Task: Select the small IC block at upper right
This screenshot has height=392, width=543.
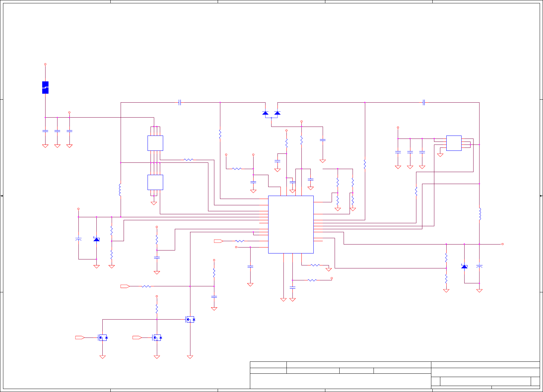Action: pyautogui.click(x=454, y=143)
